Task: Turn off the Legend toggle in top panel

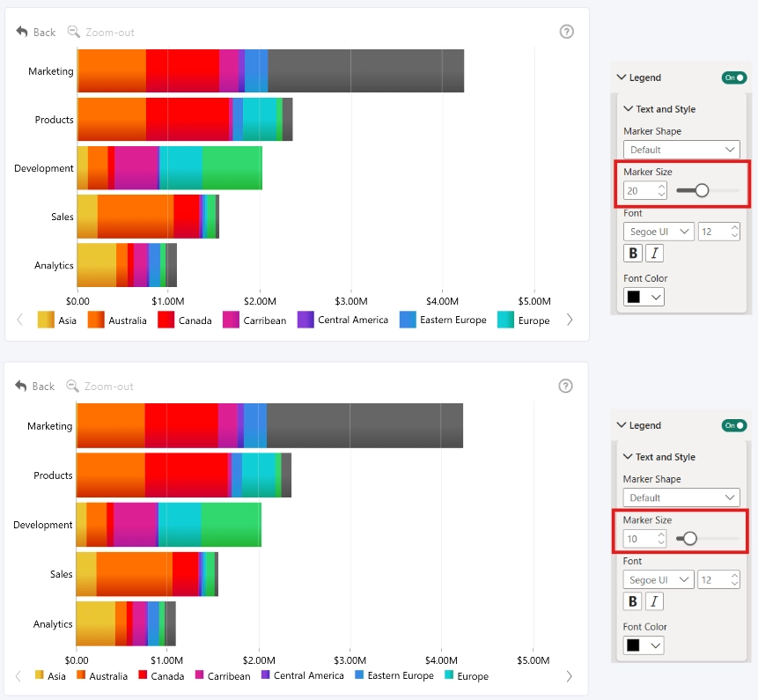Action: (734, 77)
